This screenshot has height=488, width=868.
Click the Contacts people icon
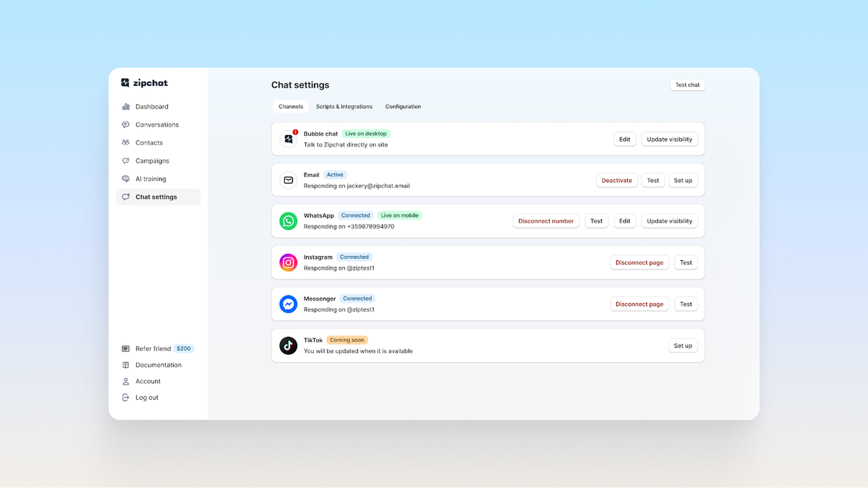(126, 142)
